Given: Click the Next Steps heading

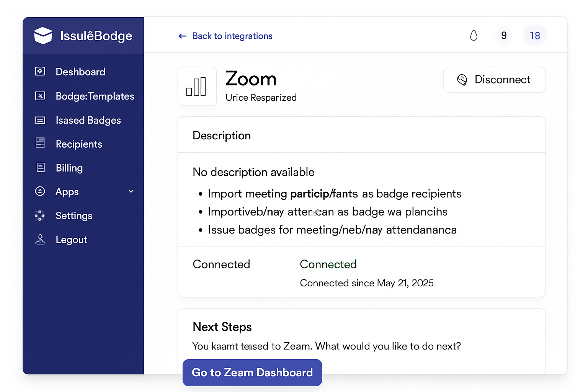Looking at the screenshot, I should pos(222,327).
